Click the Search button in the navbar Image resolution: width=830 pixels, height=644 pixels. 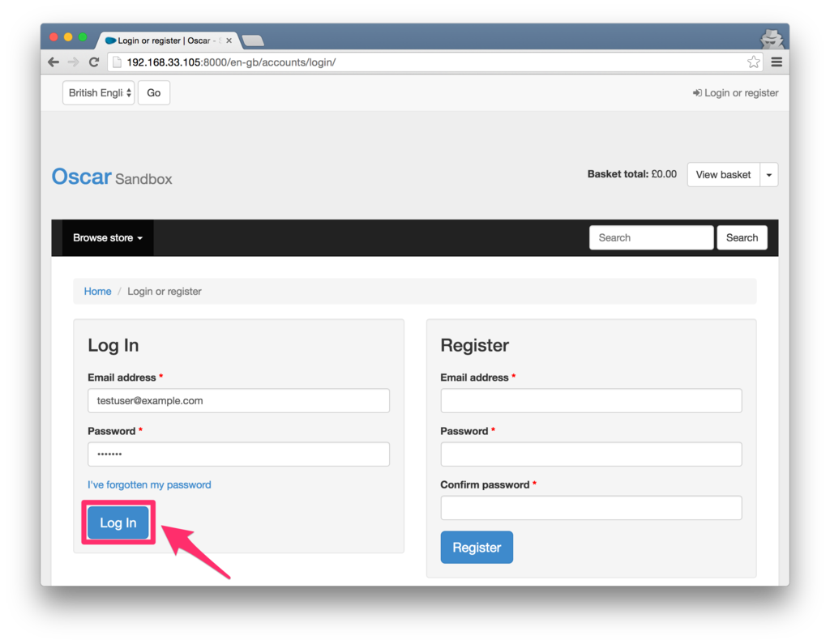coord(742,237)
